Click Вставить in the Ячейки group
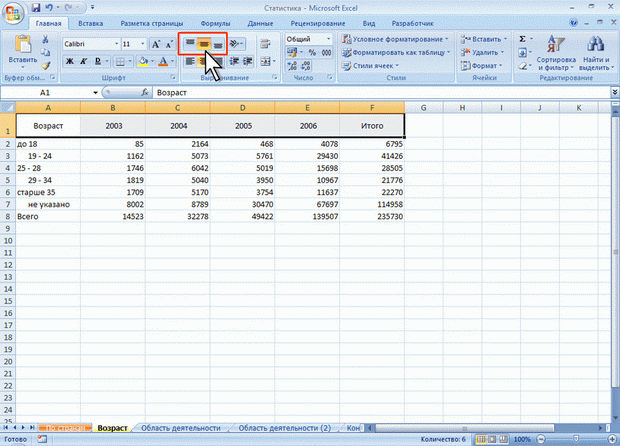The image size is (620, 446). point(483,39)
